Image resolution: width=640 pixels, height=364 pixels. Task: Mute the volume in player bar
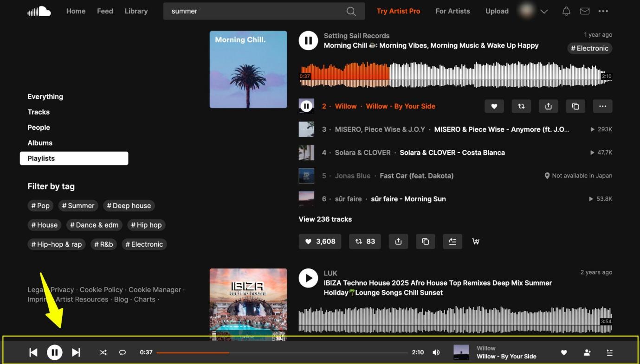[436, 352]
